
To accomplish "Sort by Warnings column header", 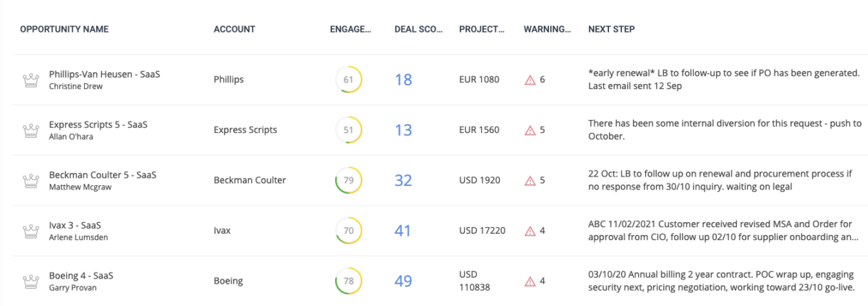I will (547, 30).
